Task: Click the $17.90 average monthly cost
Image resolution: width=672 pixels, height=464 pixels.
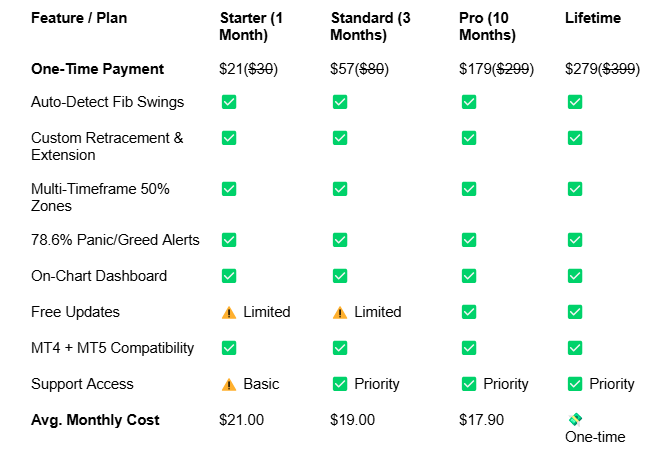Action: pos(481,420)
